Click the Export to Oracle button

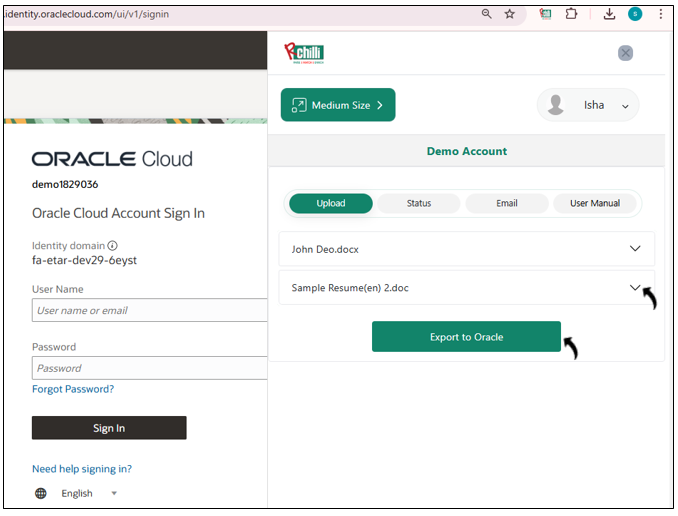466,337
